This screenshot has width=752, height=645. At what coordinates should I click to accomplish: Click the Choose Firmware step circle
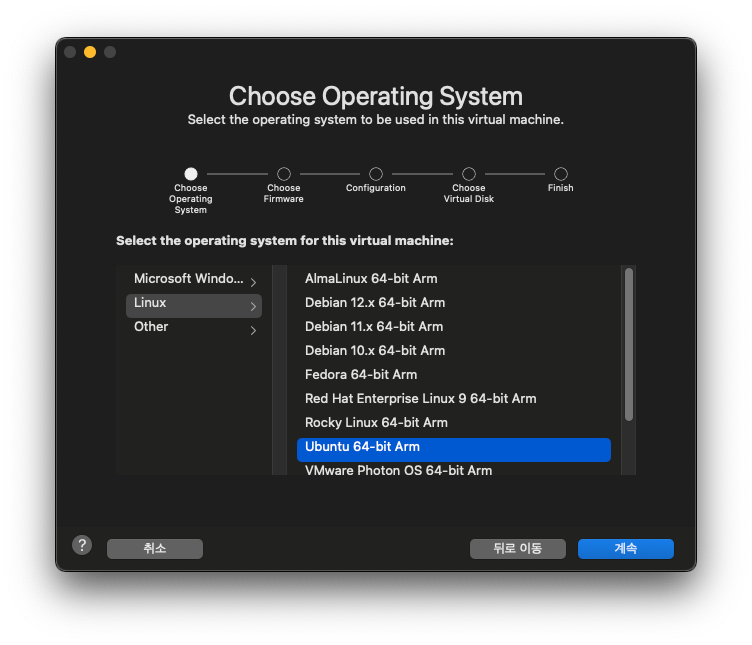click(284, 174)
